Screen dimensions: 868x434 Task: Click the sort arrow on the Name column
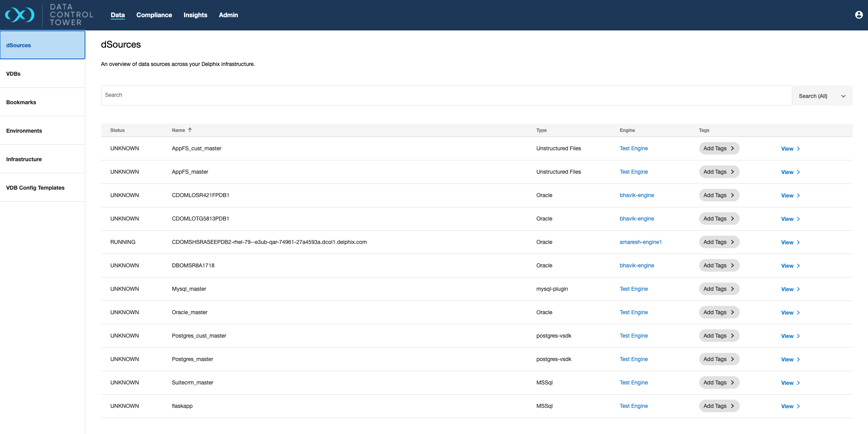[190, 130]
